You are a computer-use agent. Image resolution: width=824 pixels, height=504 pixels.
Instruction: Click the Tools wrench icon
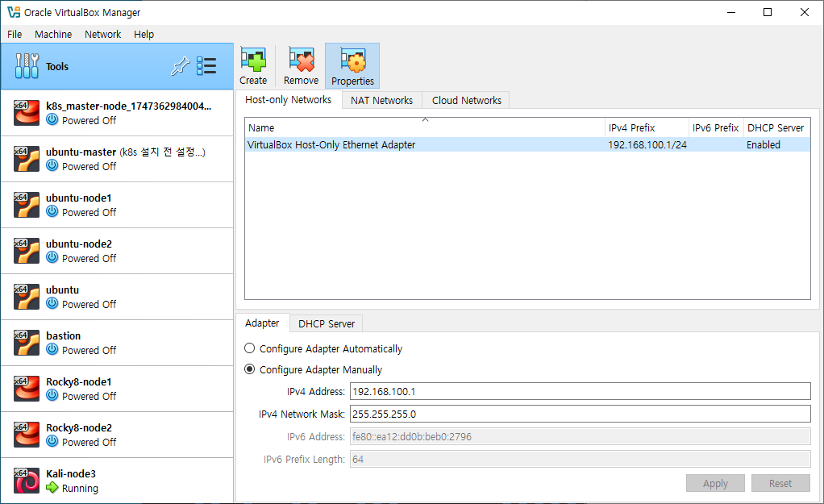(27, 66)
